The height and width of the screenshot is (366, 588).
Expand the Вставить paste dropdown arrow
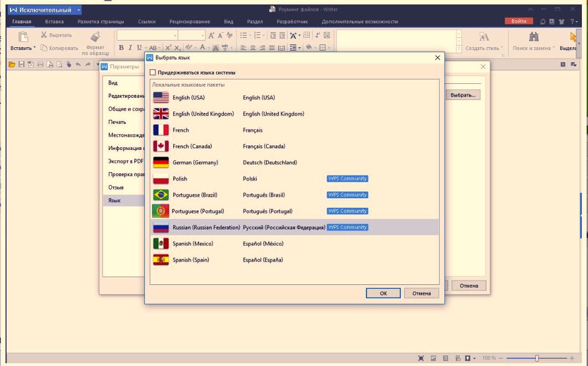click(x=34, y=48)
